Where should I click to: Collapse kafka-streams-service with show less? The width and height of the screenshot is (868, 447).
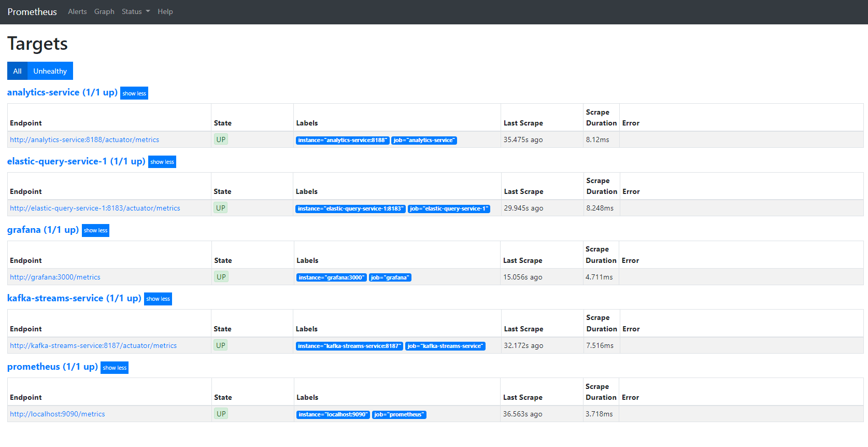tap(158, 299)
